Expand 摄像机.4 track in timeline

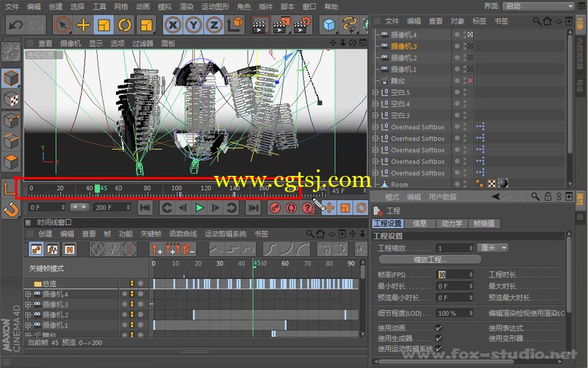pos(28,294)
